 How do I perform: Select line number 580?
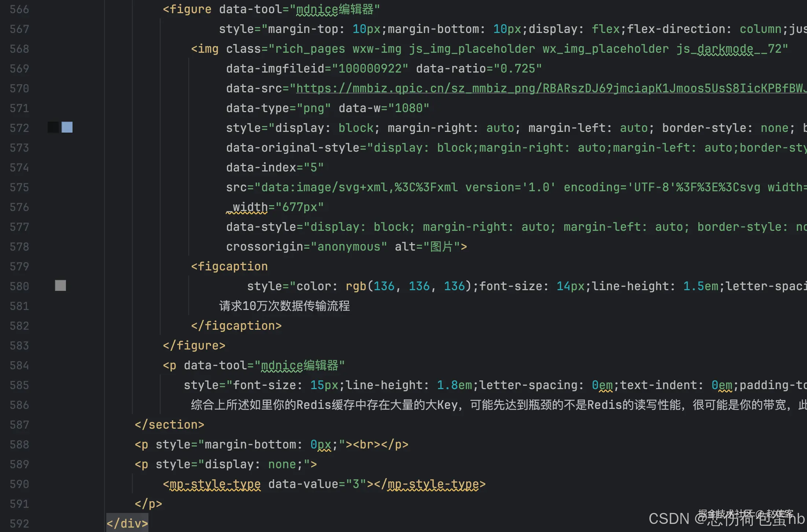tap(19, 286)
